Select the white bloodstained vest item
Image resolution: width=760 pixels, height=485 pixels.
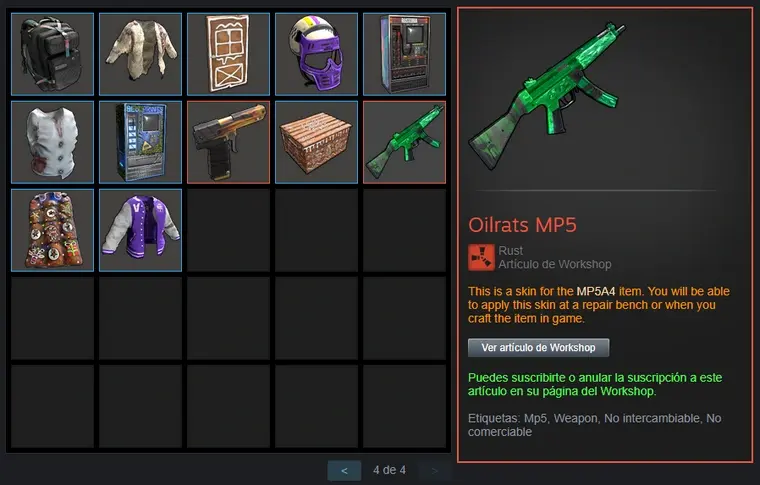[x=52, y=142]
